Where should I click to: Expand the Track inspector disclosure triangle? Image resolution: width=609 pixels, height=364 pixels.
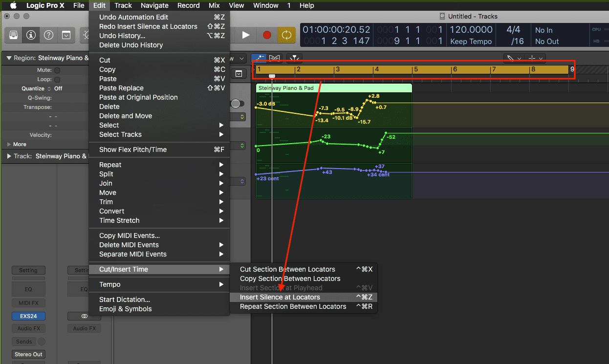(x=9, y=156)
